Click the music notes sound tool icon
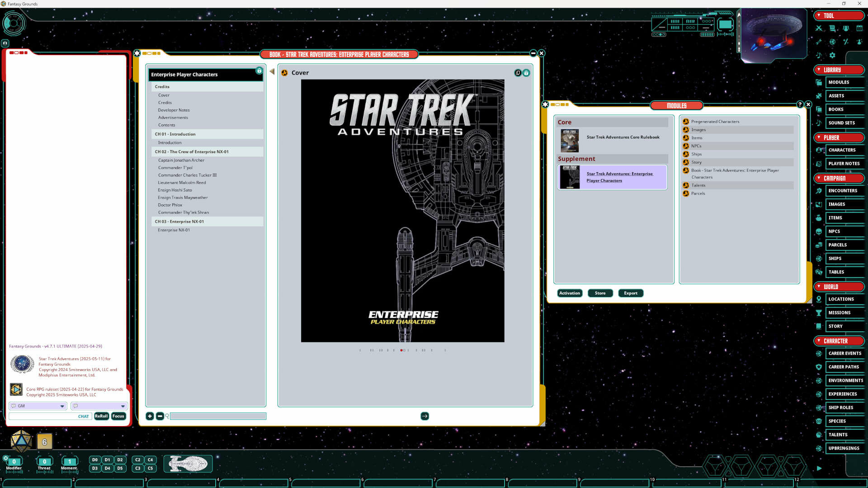 click(818, 55)
